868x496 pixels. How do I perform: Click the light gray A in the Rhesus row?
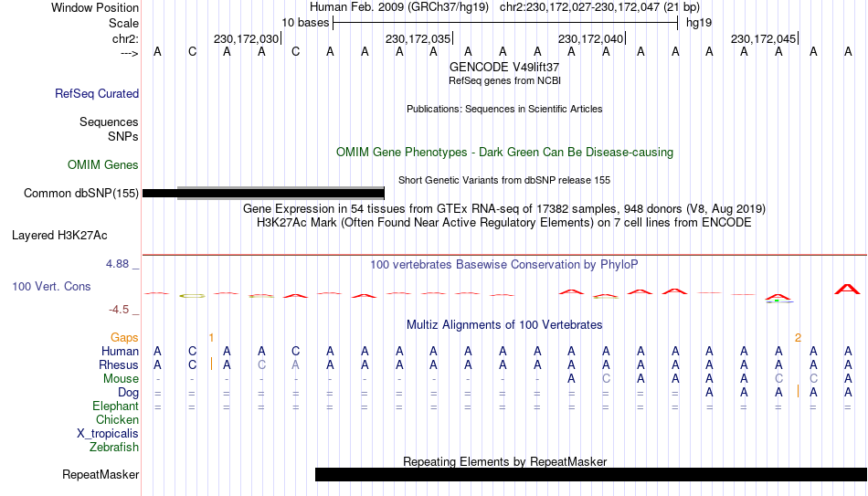[x=296, y=364]
